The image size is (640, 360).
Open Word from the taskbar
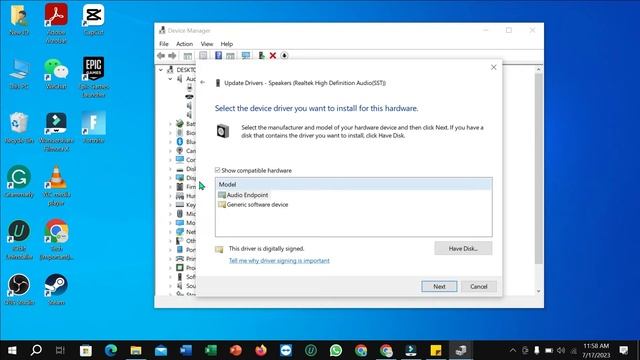186,350
